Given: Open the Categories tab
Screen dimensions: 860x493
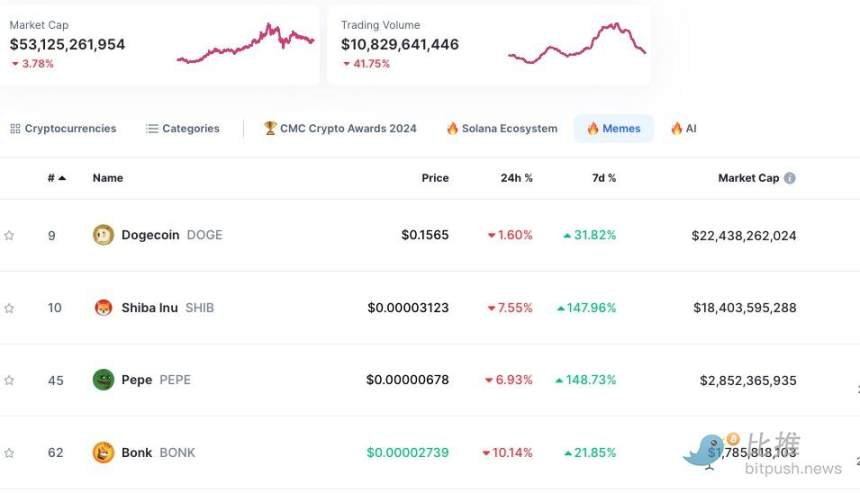Looking at the screenshot, I should [183, 128].
